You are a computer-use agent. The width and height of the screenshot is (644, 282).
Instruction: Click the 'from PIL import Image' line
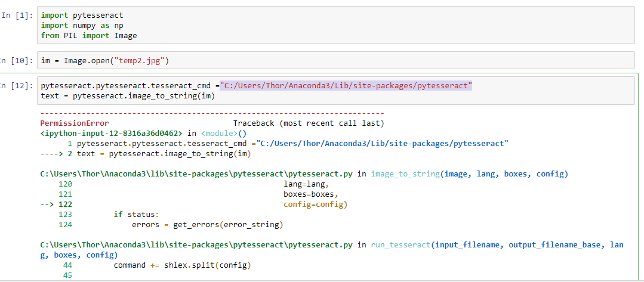[89, 36]
